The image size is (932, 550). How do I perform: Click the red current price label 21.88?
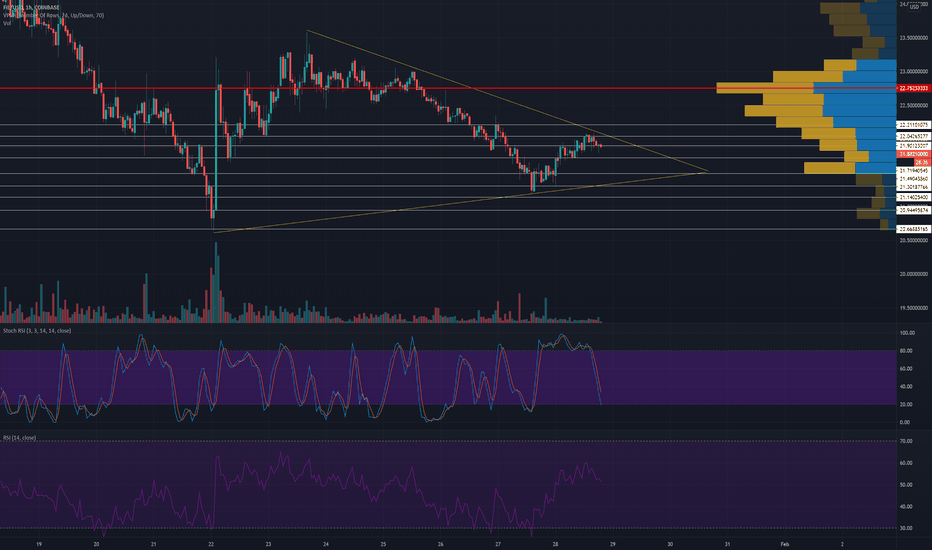[x=914, y=154]
